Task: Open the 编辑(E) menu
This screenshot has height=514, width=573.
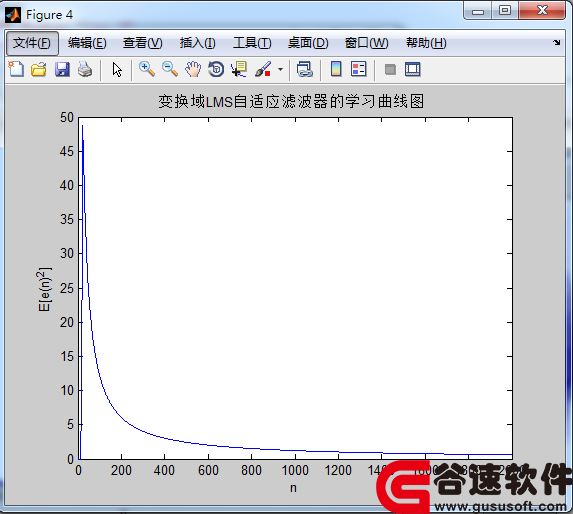Action: (x=87, y=43)
